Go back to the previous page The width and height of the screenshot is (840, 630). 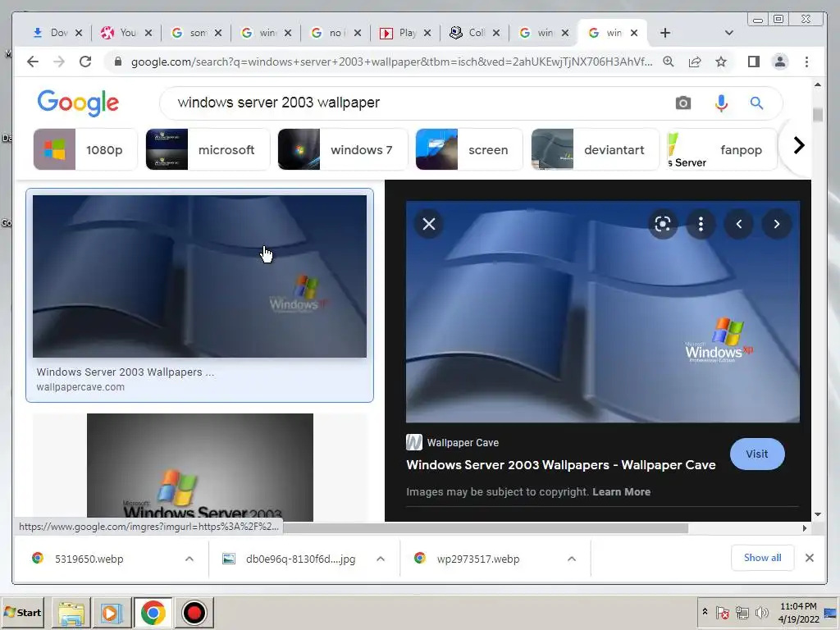[x=33, y=62]
